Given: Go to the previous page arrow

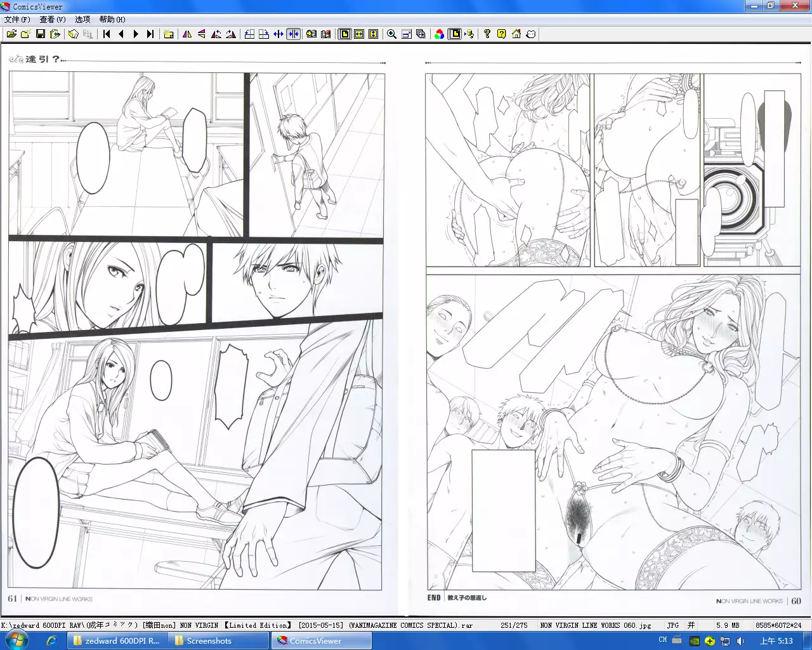Looking at the screenshot, I should [121, 34].
